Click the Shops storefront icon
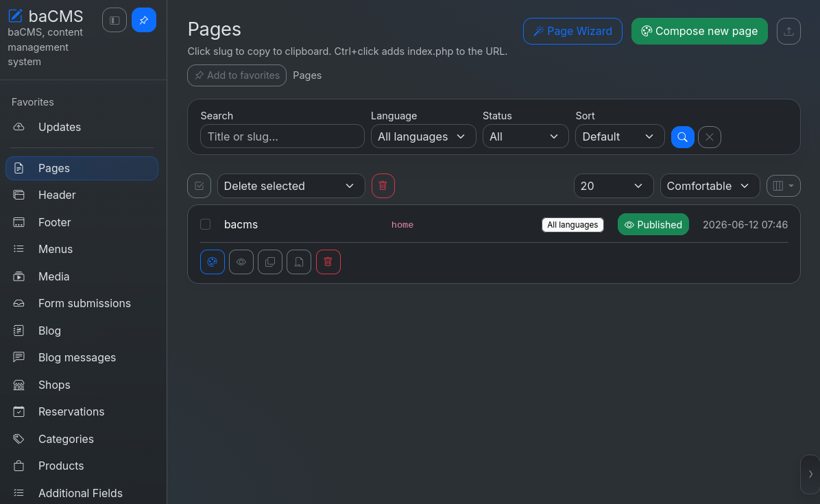The height and width of the screenshot is (504, 820). [19, 385]
